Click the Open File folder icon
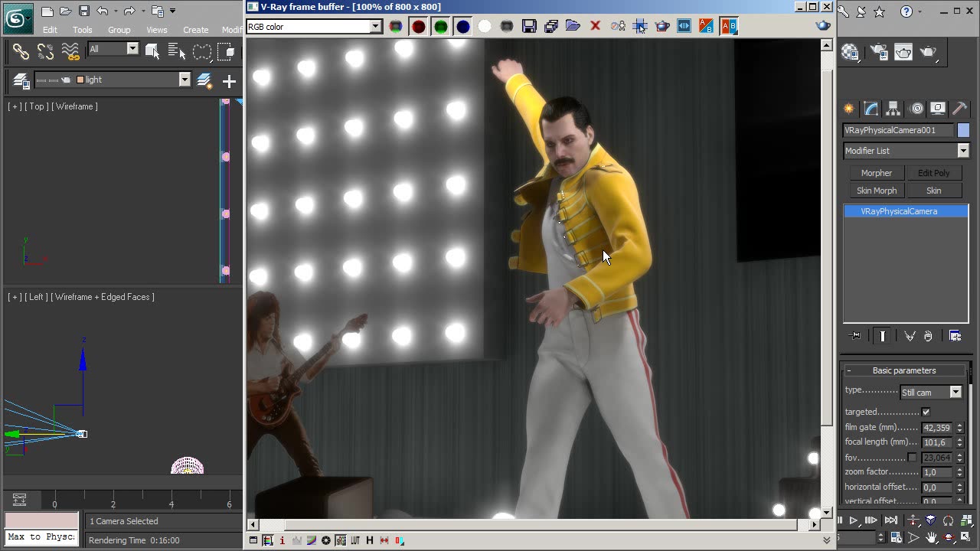The width and height of the screenshot is (980, 551). point(66,11)
